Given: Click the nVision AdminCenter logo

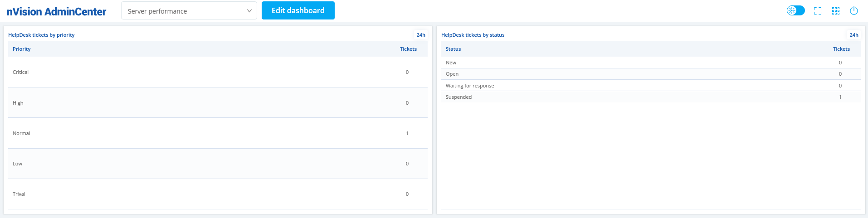Looking at the screenshot, I should 56,11.
